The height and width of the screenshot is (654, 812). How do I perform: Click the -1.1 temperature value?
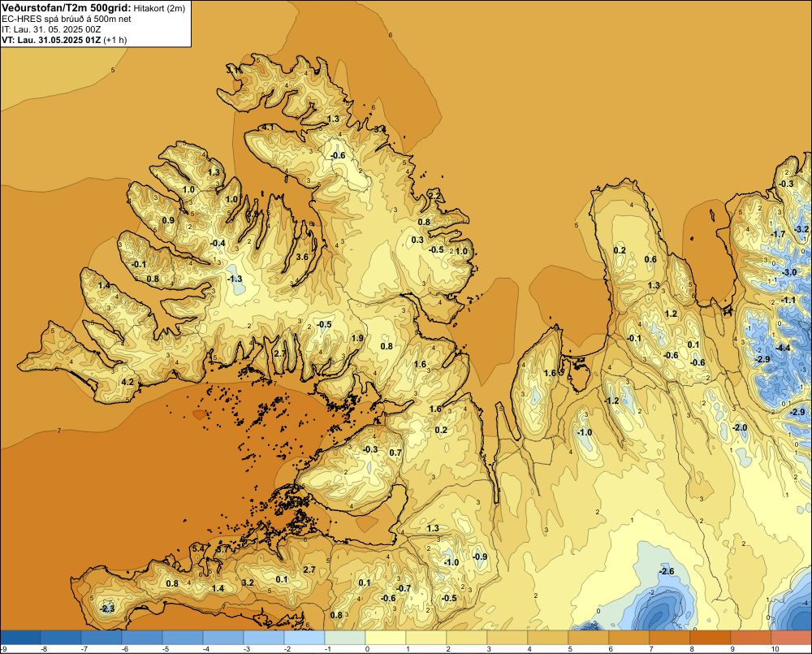coord(788,300)
